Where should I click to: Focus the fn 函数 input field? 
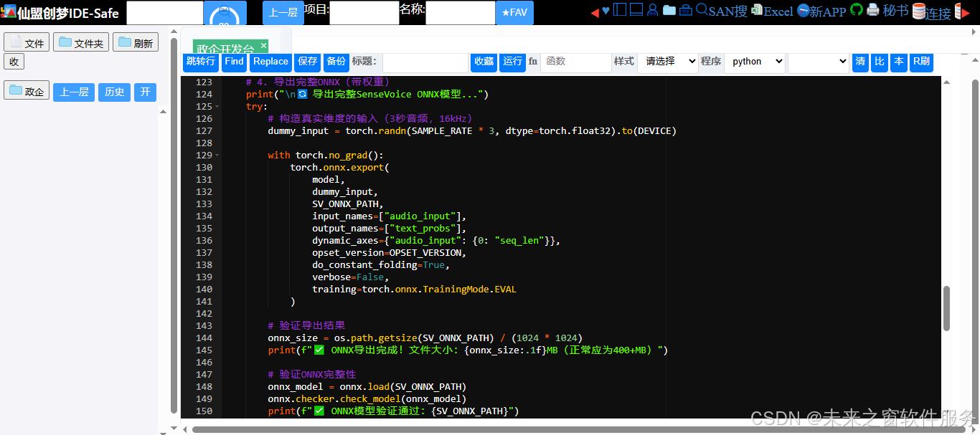pos(576,62)
